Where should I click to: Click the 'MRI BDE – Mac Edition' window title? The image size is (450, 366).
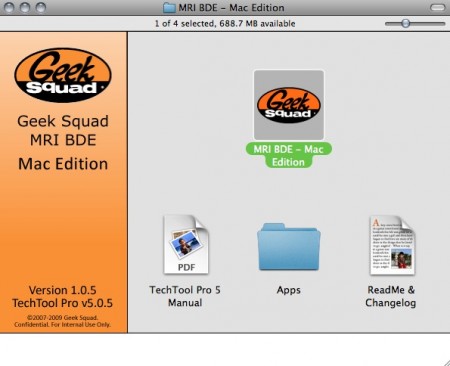coord(231,7)
